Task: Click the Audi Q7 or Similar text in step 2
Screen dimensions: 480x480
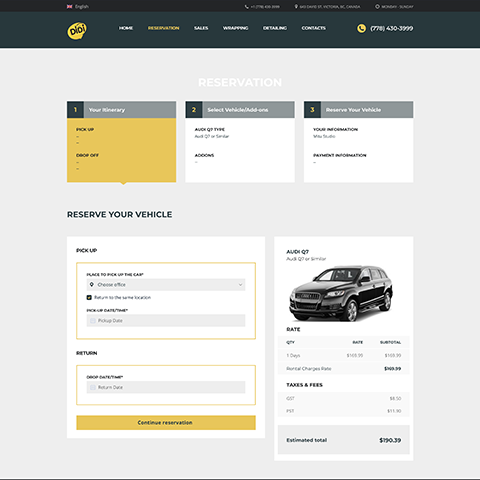Action: [212, 136]
